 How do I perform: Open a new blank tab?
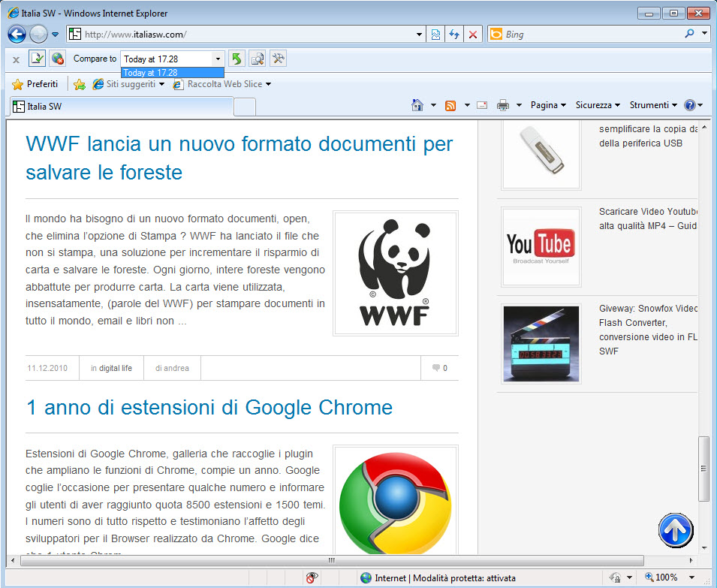[245, 107]
